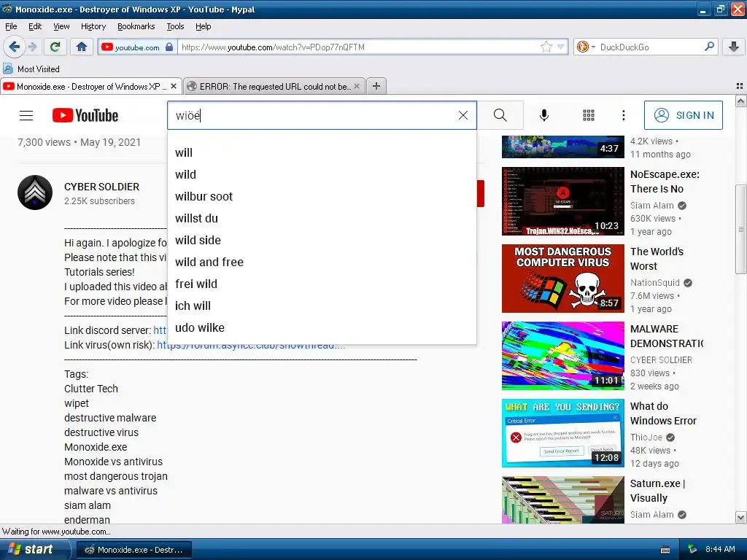Click the YouTube search magnifier button

[x=500, y=115]
